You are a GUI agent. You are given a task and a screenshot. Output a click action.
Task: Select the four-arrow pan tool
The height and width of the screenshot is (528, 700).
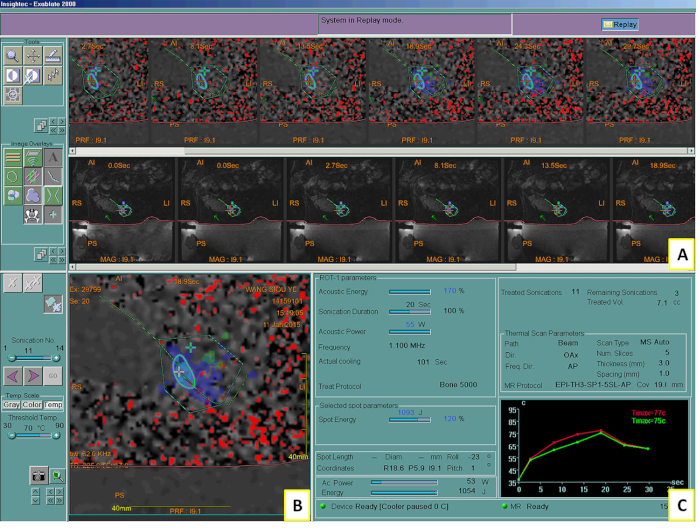click(x=33, y=57)
